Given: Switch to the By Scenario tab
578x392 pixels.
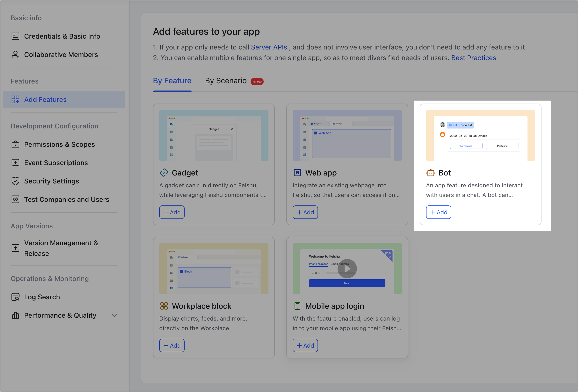Looking at the screenshot, I should 226,81.
